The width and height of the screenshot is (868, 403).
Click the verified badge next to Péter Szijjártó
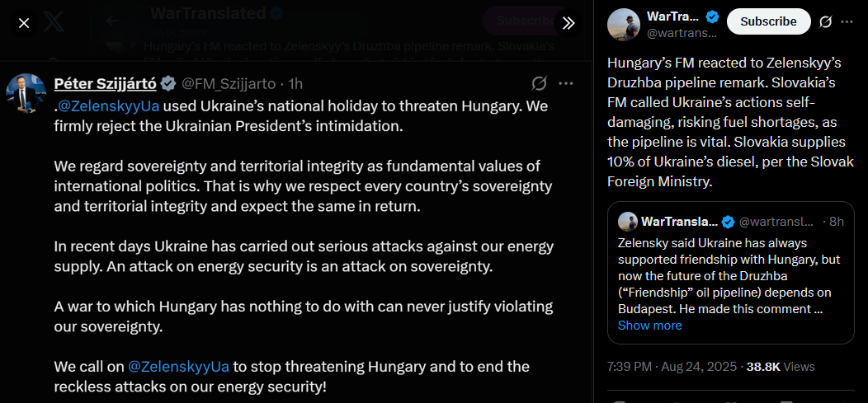tap(167, 83)
